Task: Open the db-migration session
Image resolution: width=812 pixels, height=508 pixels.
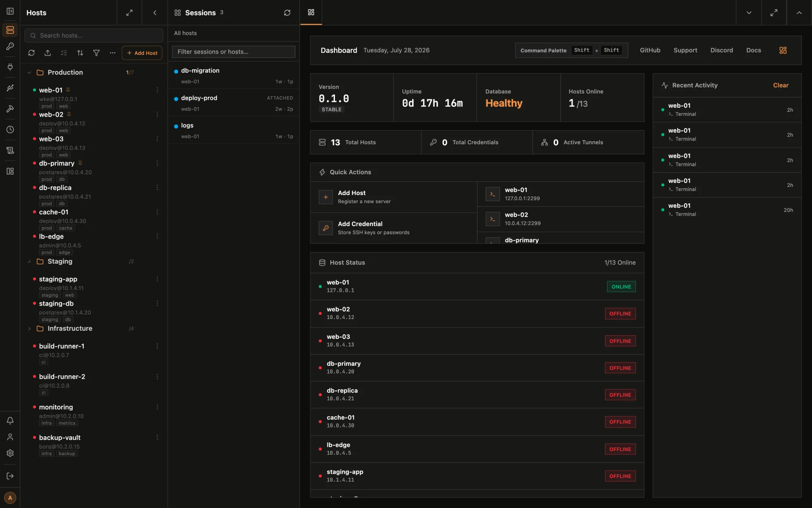Action: (x=233, y=76)
